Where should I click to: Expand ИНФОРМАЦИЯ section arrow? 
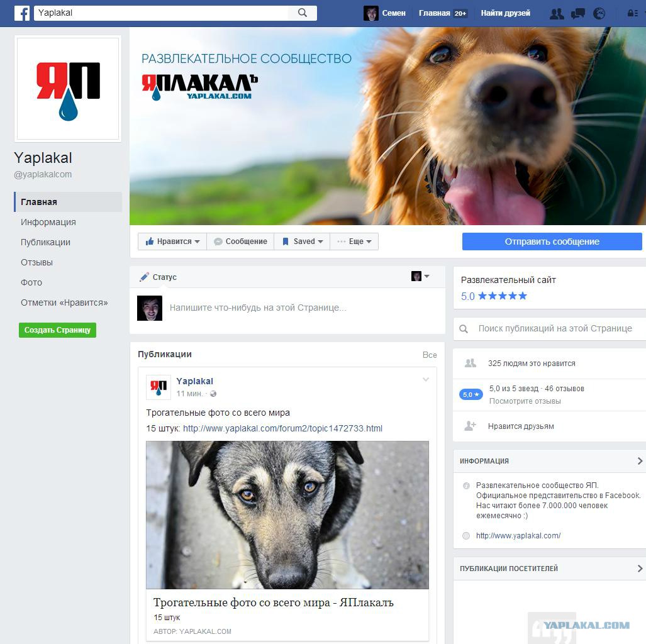coord(640,460)
